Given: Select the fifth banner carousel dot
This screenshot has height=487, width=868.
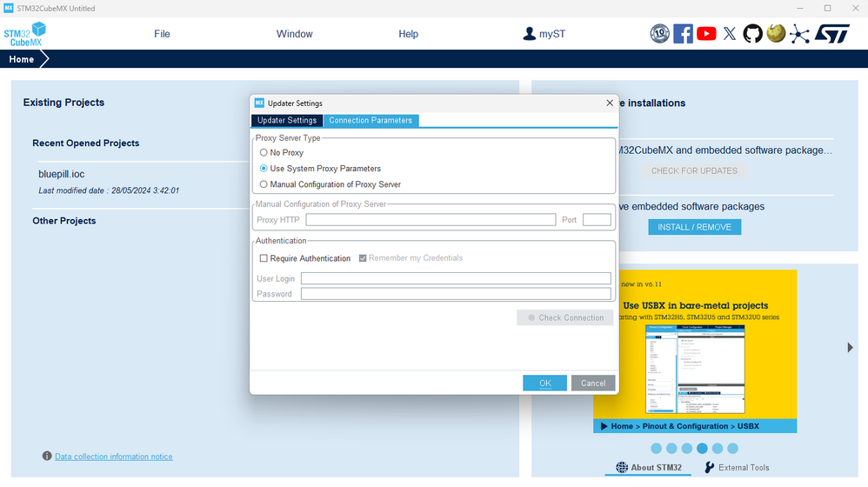Looking at the screenshot, I should [x=718, y=448].
